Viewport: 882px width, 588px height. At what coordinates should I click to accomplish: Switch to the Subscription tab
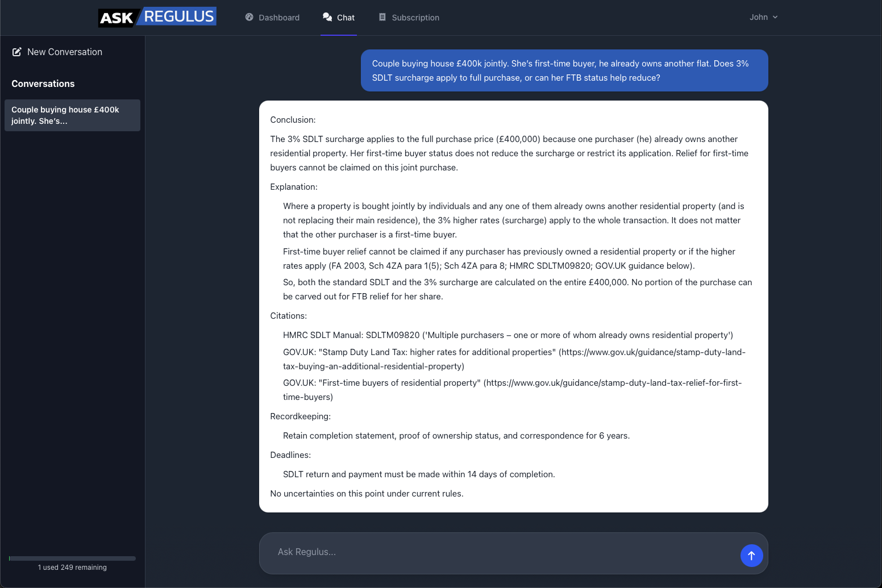click(409, 17)
